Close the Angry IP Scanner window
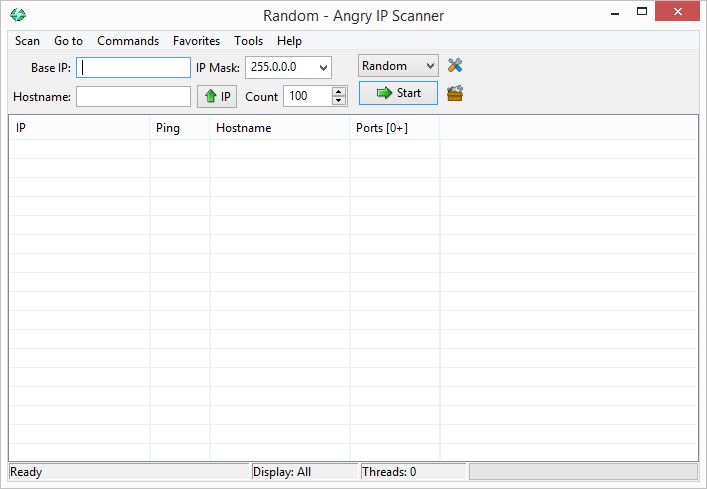The height and width of the screenshot is (489, 707). (678, 12)
